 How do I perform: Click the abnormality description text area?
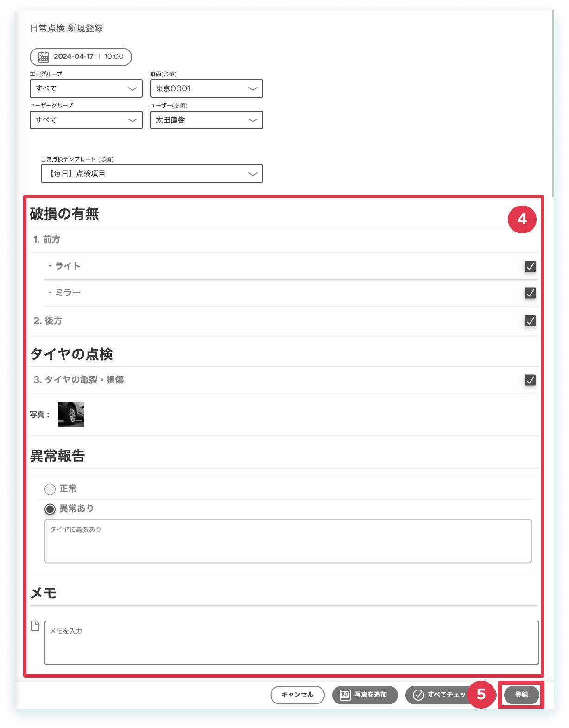point(288,541)
